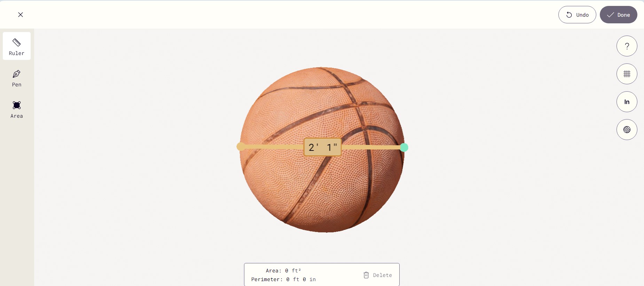Click the trash can icon beside Delete

[366, 275]
